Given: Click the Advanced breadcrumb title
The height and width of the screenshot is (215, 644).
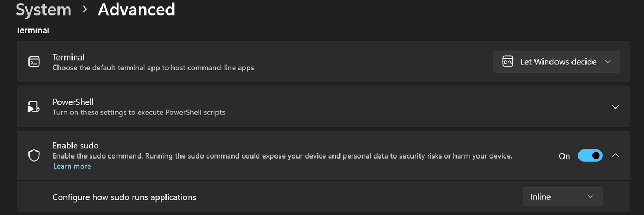Looking at the screenshot, I should coord(136,10).
